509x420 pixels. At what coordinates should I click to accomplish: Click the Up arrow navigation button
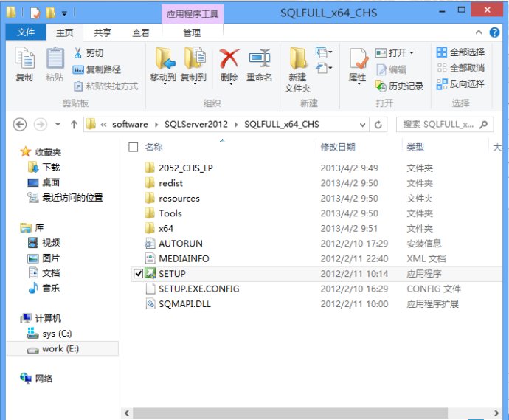tap(74, 124)
